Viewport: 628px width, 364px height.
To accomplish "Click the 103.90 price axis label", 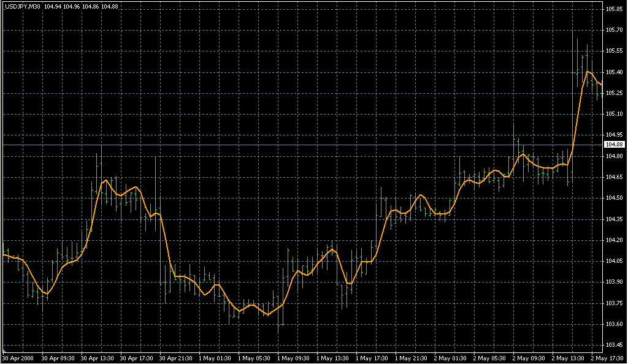I will [x=614, y=282].
